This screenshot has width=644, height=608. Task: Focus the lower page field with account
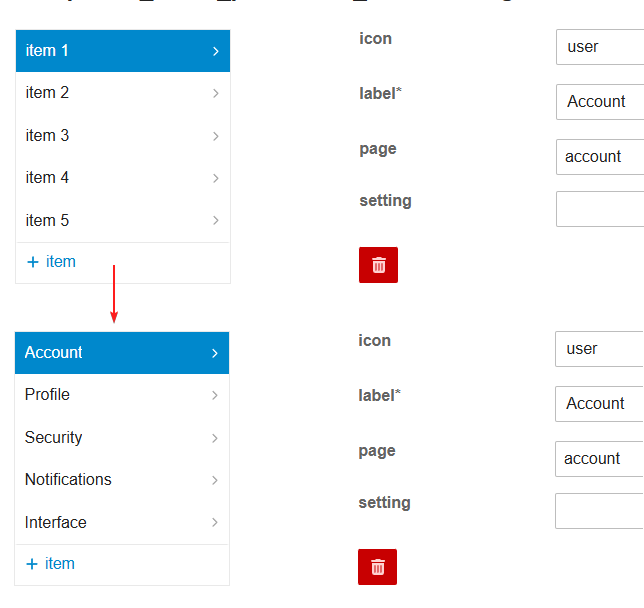pos(599,459)
